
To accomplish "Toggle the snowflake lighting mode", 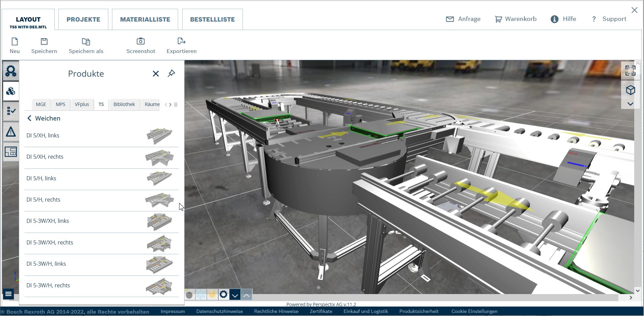I will [201, 295].
